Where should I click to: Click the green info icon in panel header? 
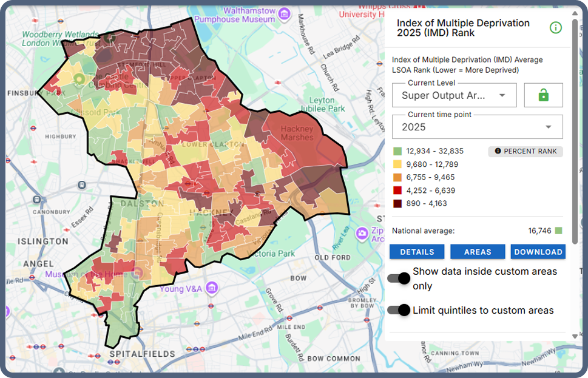[555, 27]
